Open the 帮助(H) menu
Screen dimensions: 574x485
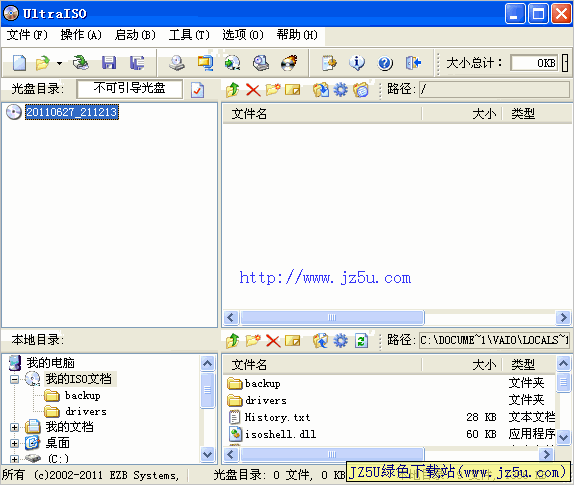pos(297,35)
